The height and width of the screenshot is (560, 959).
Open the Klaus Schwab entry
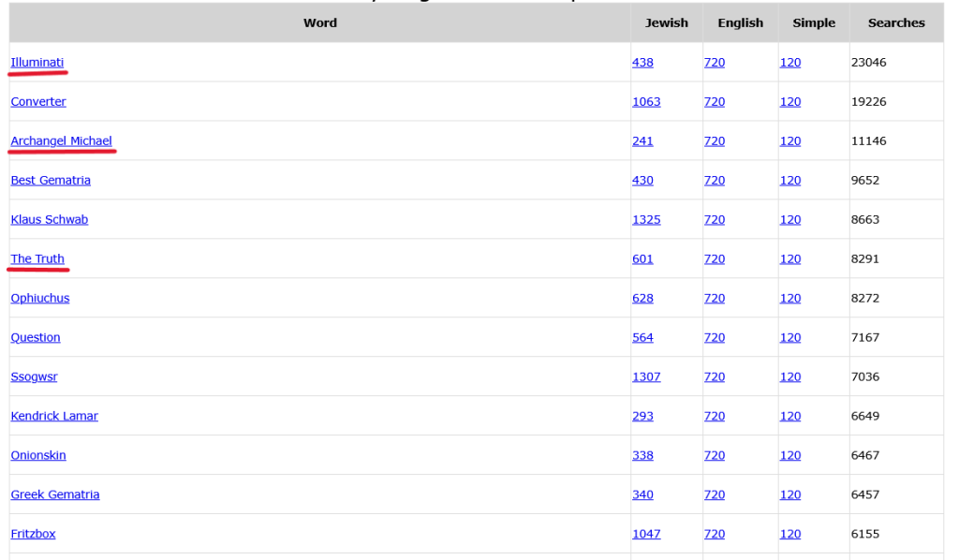point(49,220)
